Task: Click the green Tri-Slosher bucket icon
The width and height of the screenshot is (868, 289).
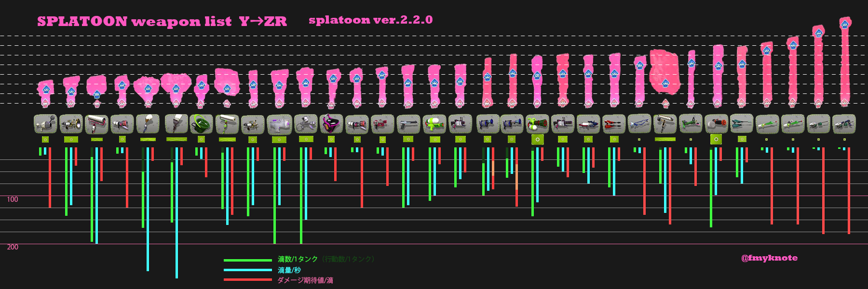Action: (202, 124)
